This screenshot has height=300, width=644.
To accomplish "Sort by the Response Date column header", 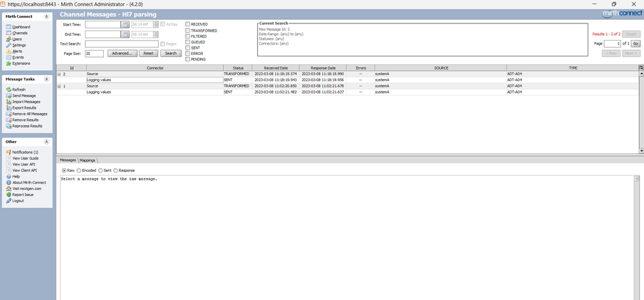I will point(323,68).
